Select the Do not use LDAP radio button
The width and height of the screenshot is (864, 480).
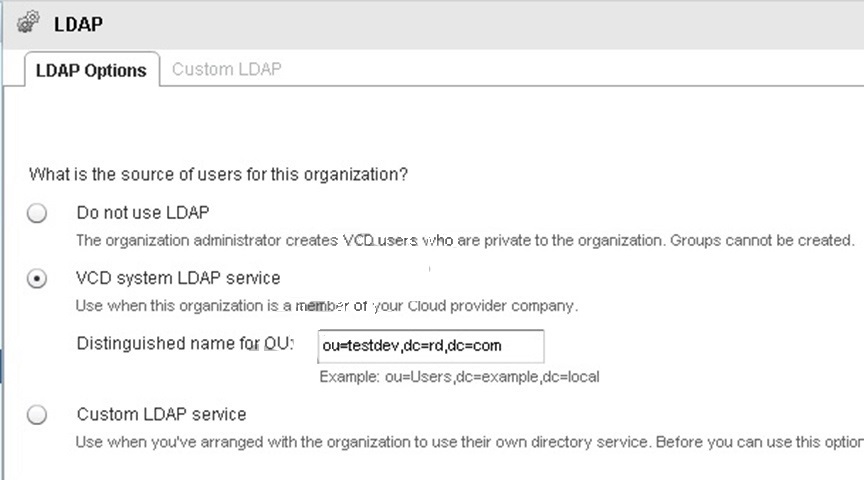coord(37,213)
